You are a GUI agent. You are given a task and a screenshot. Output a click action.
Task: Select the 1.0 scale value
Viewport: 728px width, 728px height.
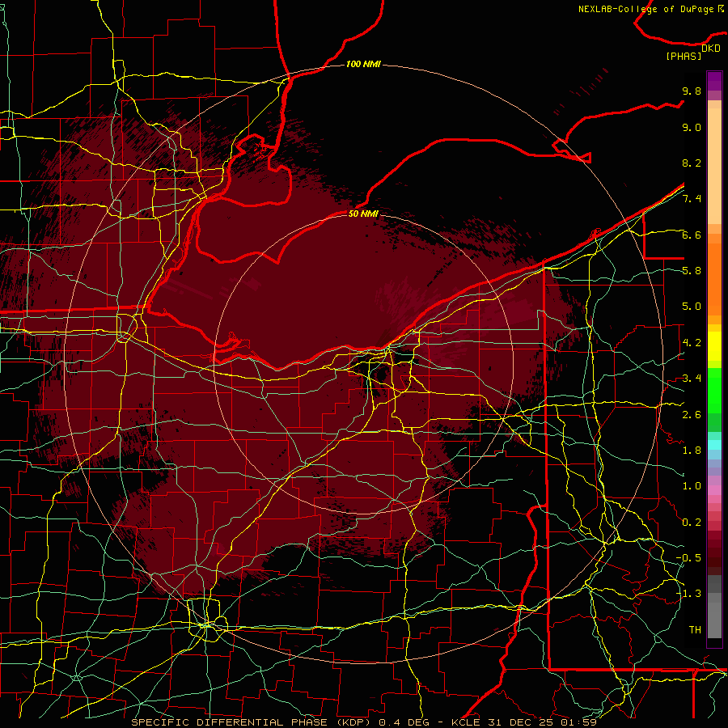[x=692, y=486]
